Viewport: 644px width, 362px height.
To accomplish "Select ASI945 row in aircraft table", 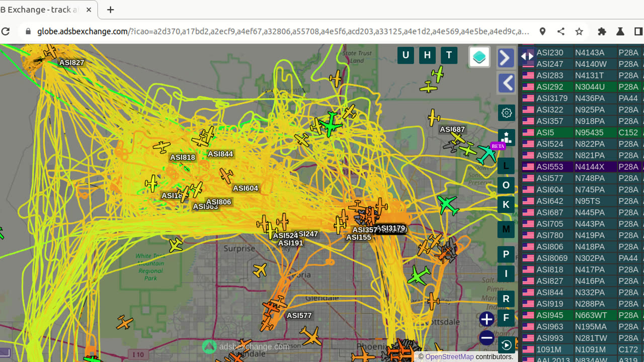I will 581,315.
